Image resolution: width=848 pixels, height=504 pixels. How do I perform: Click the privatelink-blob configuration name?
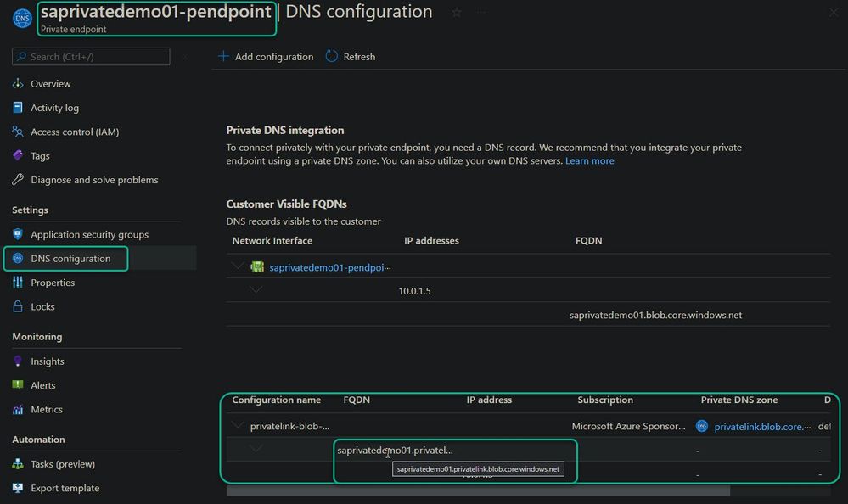289,426
